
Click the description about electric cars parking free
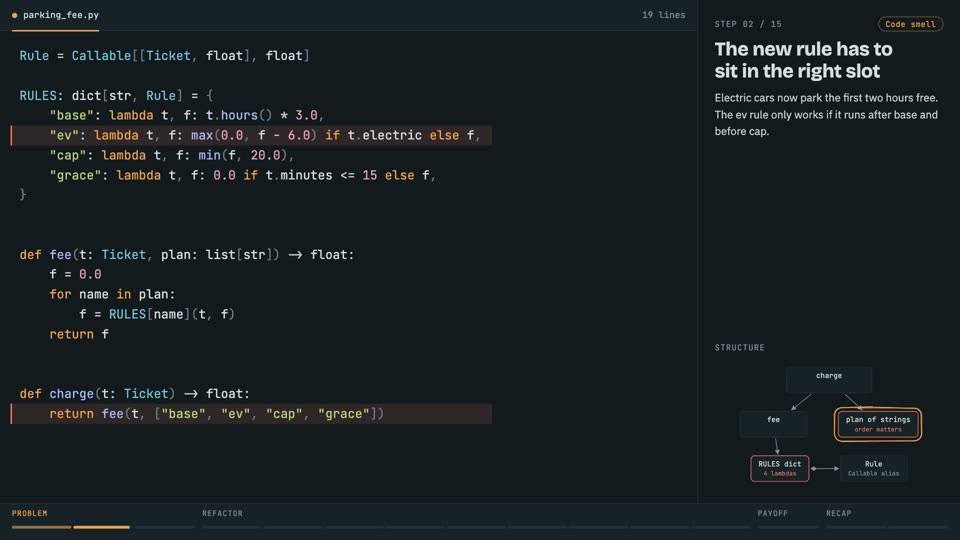point(827,114)
